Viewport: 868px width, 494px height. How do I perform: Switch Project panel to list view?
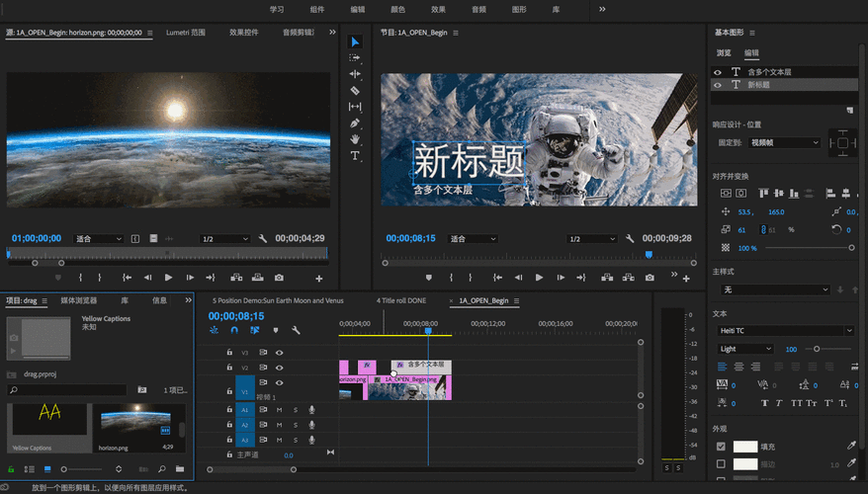coord(30,469)
